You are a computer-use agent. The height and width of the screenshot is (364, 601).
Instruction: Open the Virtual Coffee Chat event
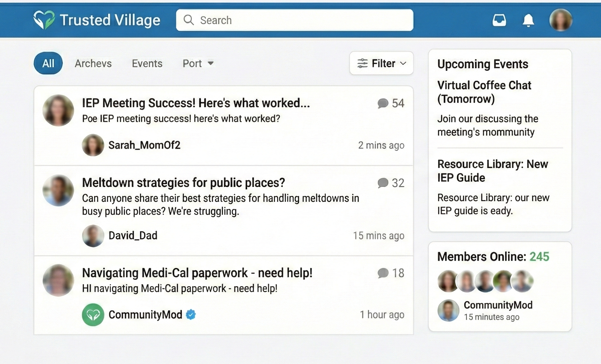484,92
